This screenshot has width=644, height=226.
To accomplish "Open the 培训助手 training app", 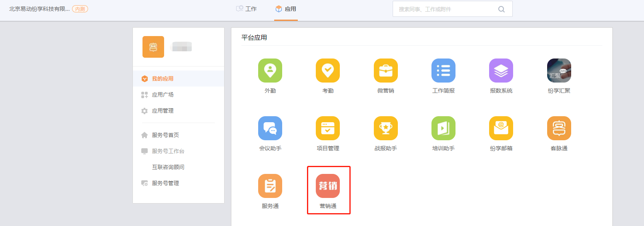I will 443,128.
